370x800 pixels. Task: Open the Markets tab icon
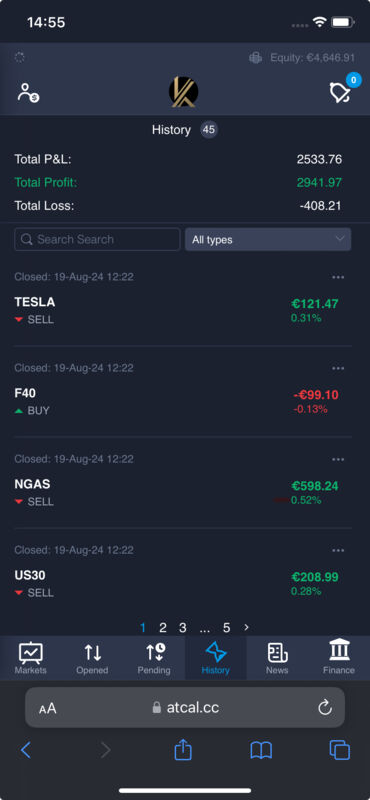click(31, 653)
